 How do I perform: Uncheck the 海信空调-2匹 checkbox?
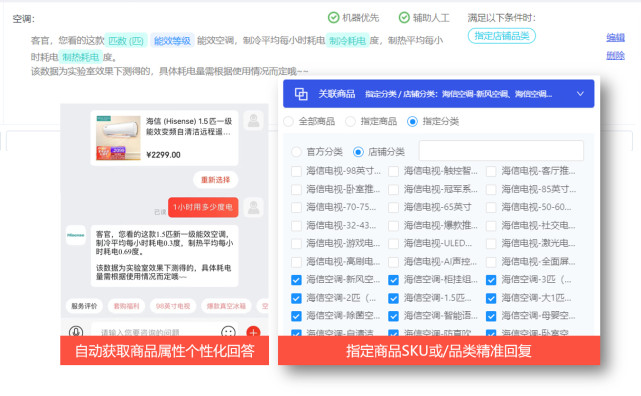pos(296,298)
